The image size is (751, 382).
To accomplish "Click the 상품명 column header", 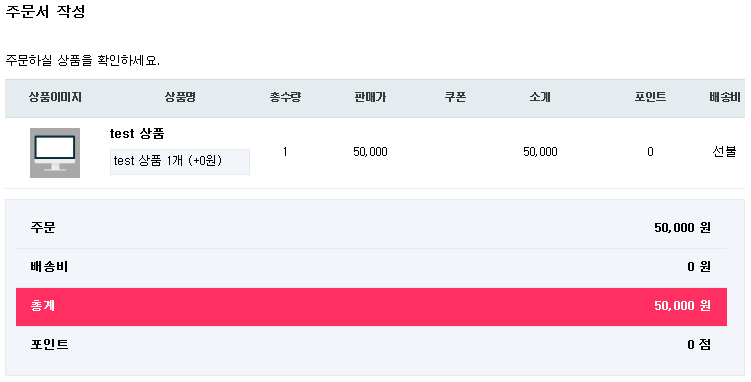I will click(180, 97).
